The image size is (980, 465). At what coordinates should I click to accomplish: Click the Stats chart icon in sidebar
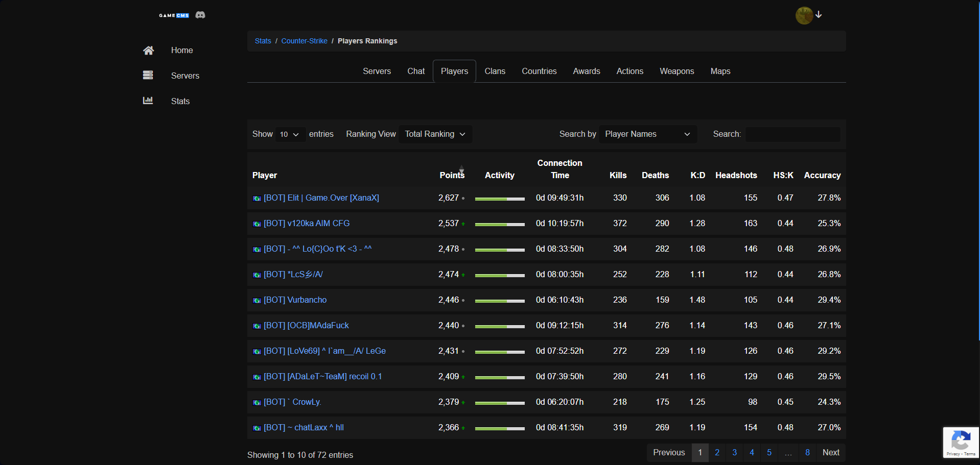point(148,101)
